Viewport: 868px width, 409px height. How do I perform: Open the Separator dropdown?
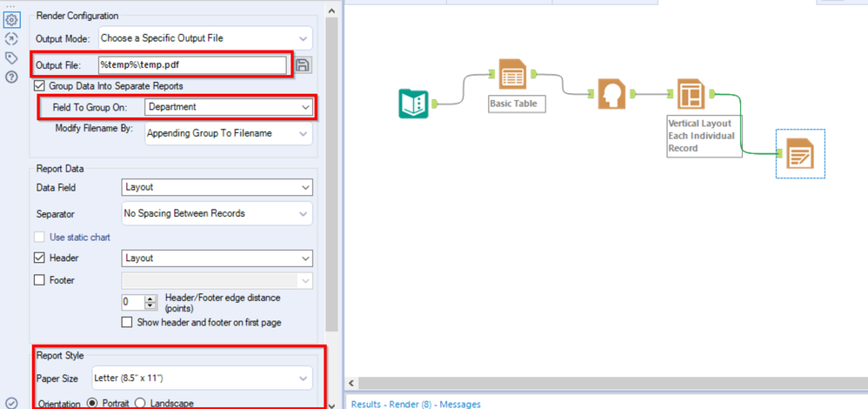[217, 213]
